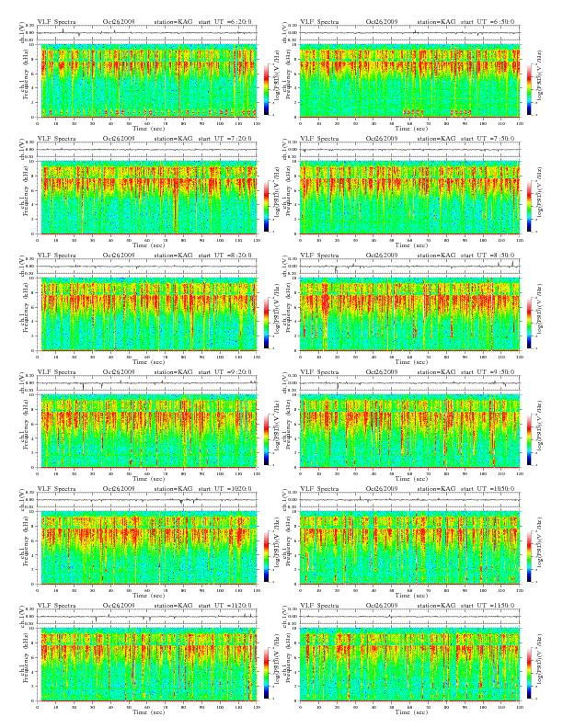Viewport: 563px width, 728px height.
Task: View the spectrogram starting at UT 10:50:0
Action: coord(409,548)
